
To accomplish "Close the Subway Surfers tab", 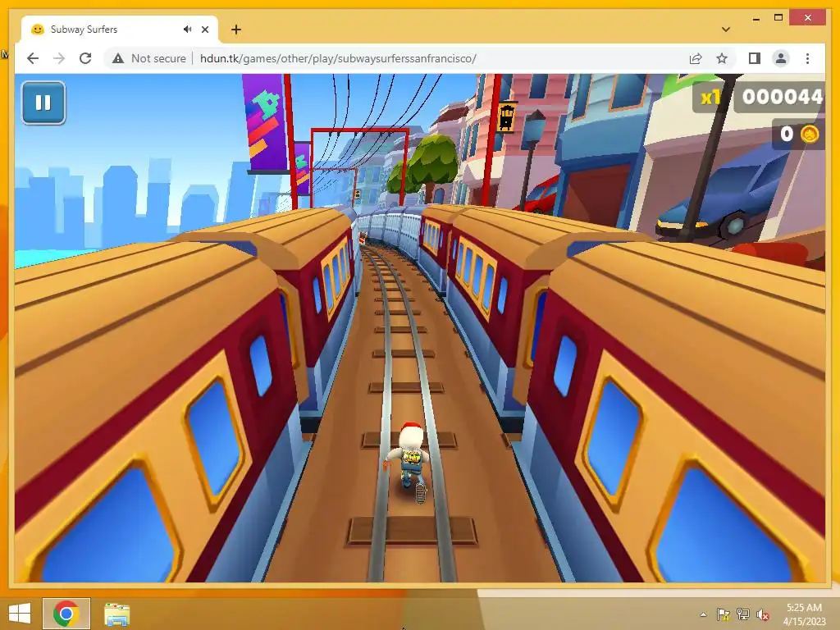I will coord(204,30).
